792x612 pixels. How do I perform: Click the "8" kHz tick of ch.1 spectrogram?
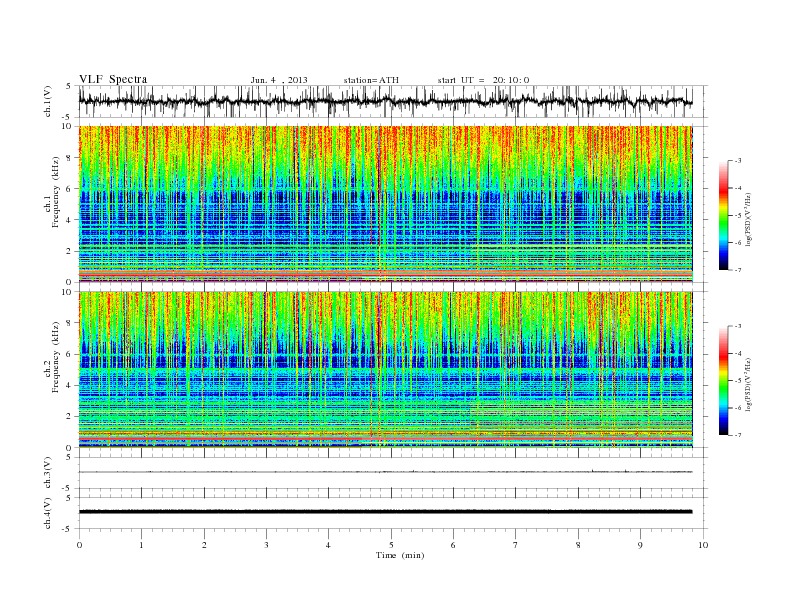tap(70, 158)
